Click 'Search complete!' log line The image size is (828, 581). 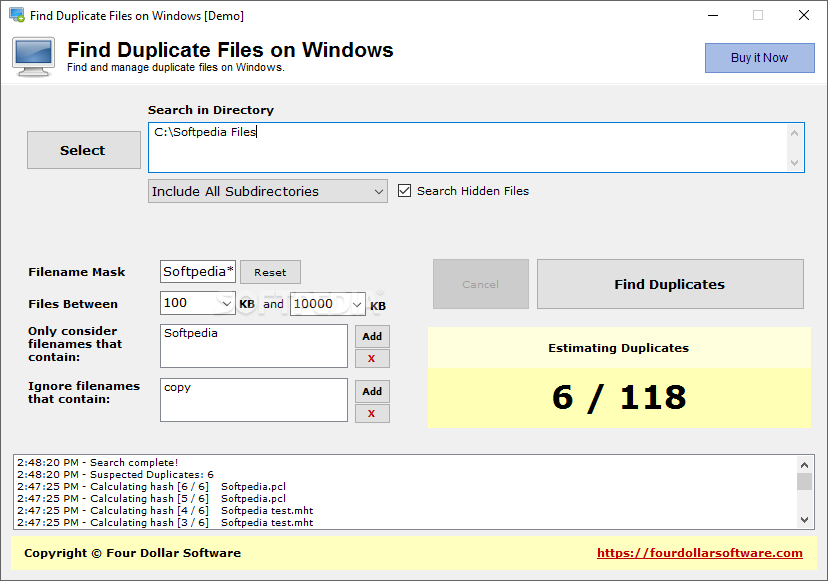tap(98, 463)
